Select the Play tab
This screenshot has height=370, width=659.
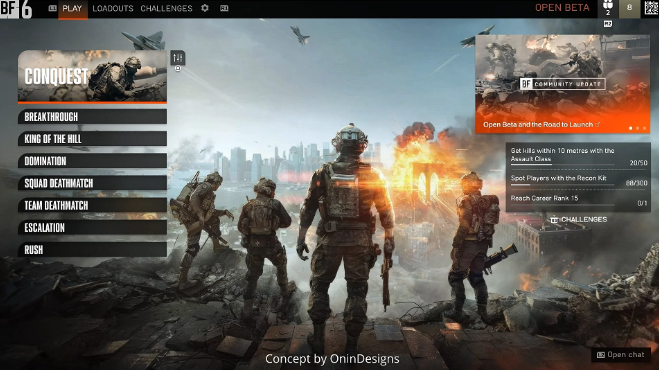(72, 8)
